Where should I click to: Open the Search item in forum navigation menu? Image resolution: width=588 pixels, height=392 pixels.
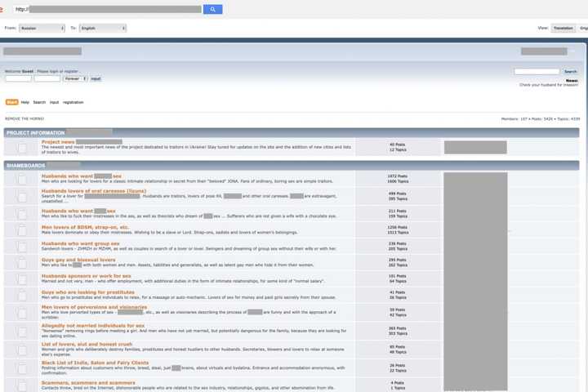(39, 102)
